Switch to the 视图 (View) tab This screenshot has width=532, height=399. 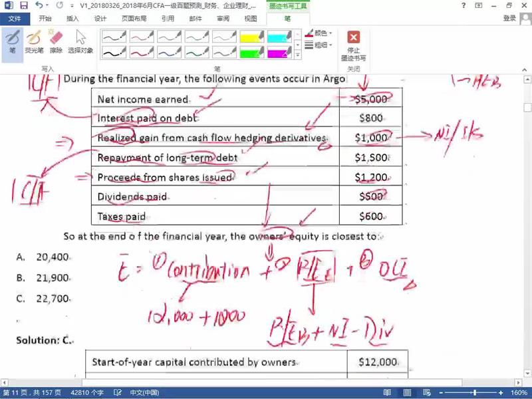(251, 19)
